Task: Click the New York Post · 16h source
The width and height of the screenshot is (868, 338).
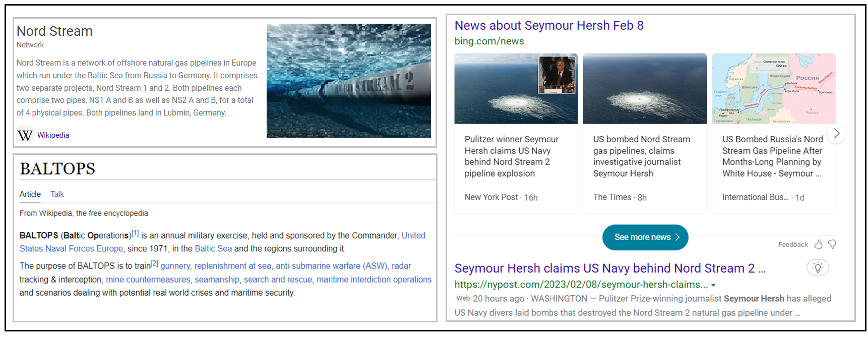Action: click(x=501, y=197)
